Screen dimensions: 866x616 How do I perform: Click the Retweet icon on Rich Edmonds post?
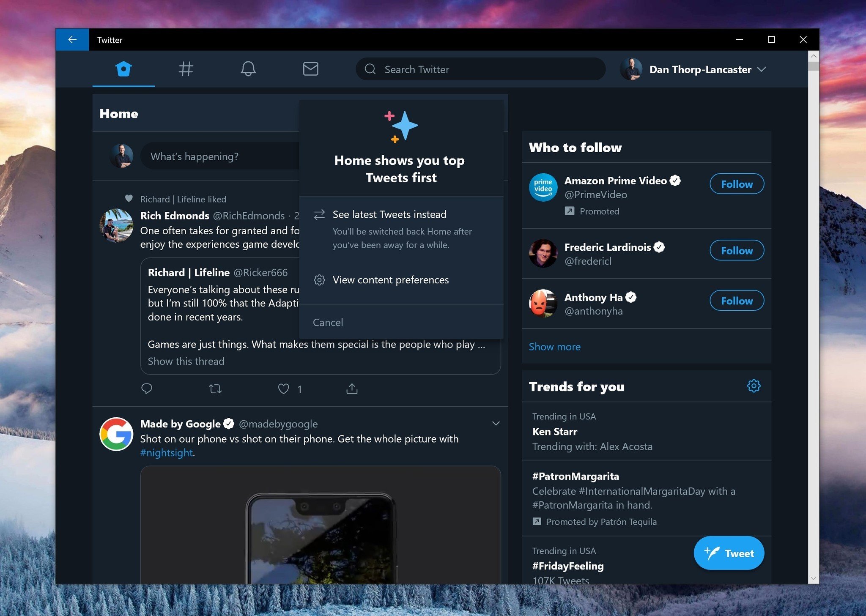[x=215, y=387]
